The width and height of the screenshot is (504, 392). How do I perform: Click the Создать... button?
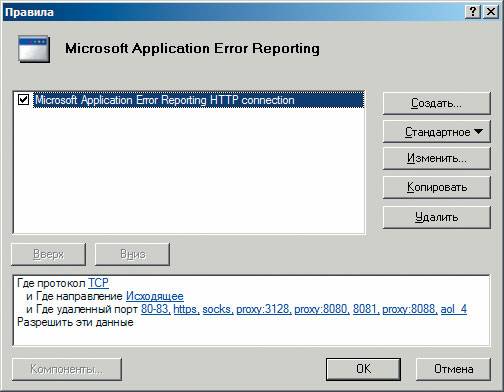point(437,103)
